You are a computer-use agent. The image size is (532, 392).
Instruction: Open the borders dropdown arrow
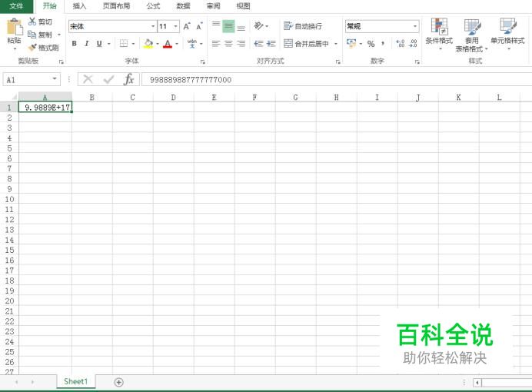click(x=133, y=44)
